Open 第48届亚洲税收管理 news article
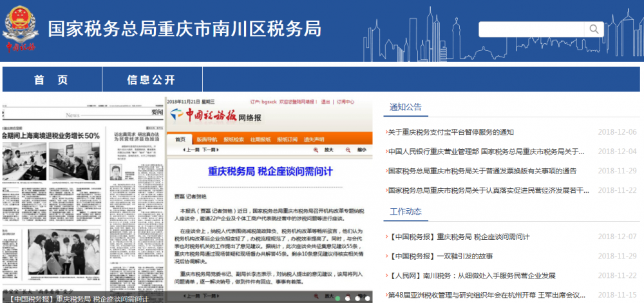 coord(486,295)
